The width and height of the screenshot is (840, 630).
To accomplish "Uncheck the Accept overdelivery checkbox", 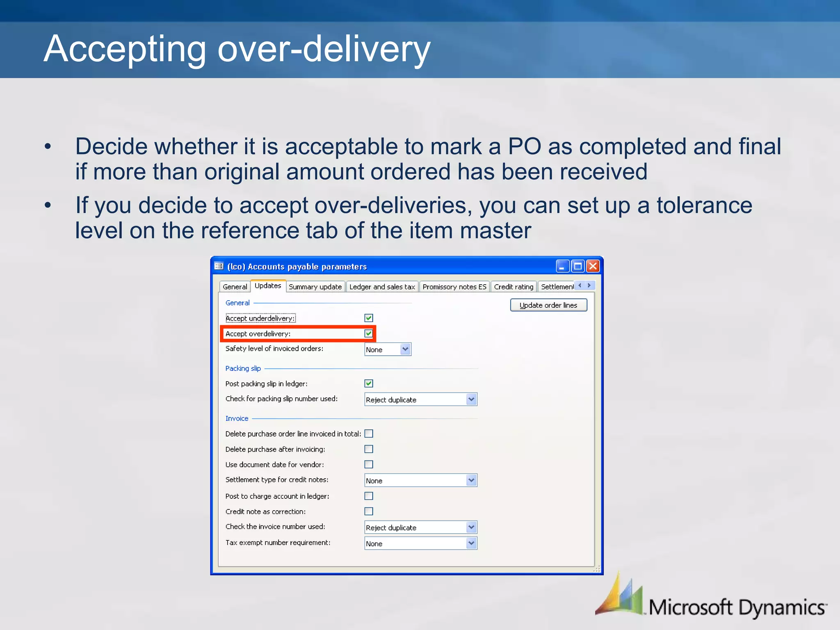I will tap(369, 333).
